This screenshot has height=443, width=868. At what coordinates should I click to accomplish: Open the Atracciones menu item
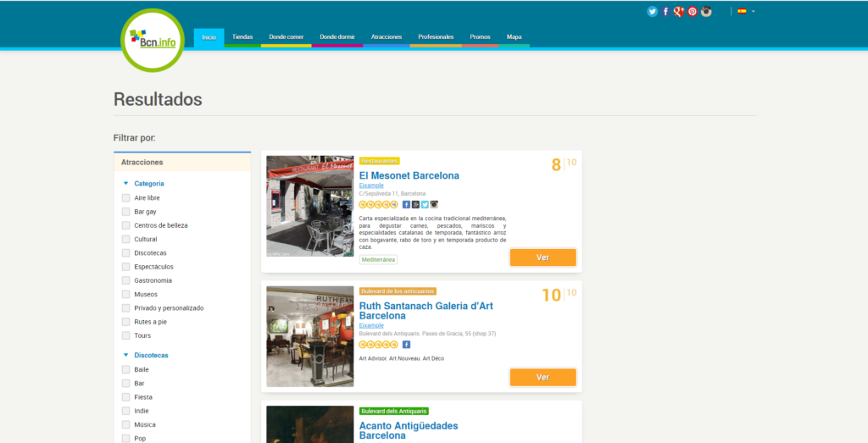coord(387,37)
